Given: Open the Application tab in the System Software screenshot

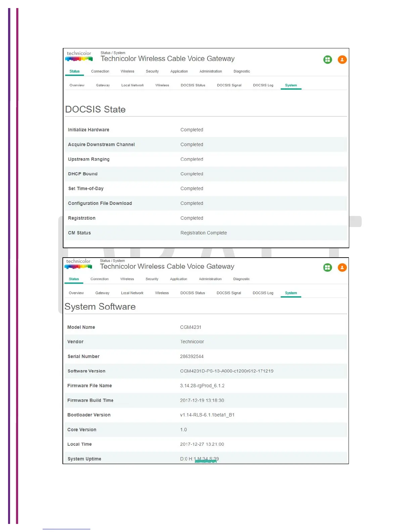Looking at the screenshot, I should click(179, 279).
